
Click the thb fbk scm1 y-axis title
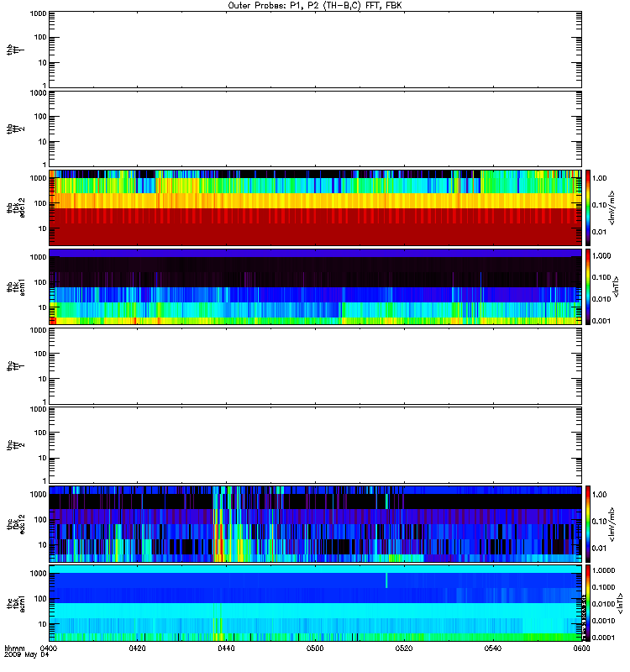pyautogui.click(x=16, y=286)
